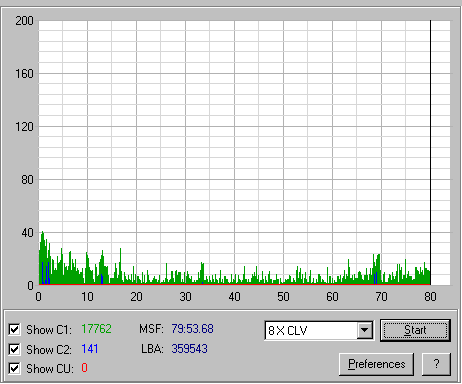Click the vertical end marker line at 80
Image resolution: width=462 pixels, height=384 pixels.
click(x=430, y=152)
